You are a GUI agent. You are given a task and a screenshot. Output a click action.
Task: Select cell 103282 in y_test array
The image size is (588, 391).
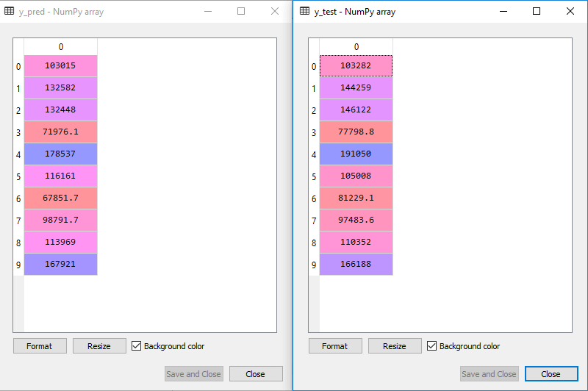pos(356,66)
